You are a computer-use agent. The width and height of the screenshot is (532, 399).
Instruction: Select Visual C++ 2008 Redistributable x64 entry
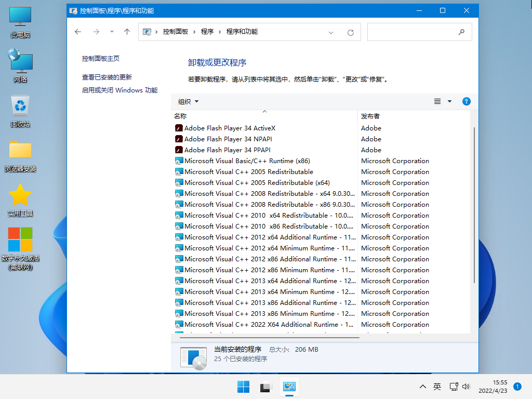[264, 193]
